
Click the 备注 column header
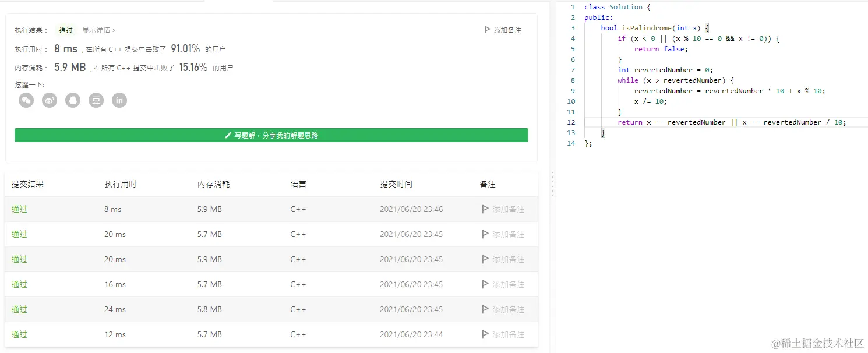488,184
